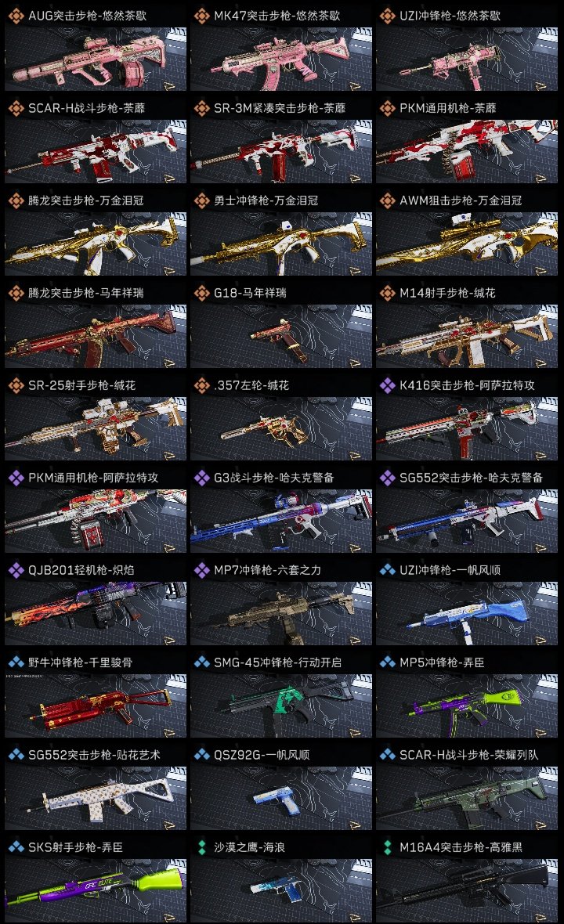
Task: Select the G18-马年祥瑞 pistol thumbnail
Action: pos(281,337)
